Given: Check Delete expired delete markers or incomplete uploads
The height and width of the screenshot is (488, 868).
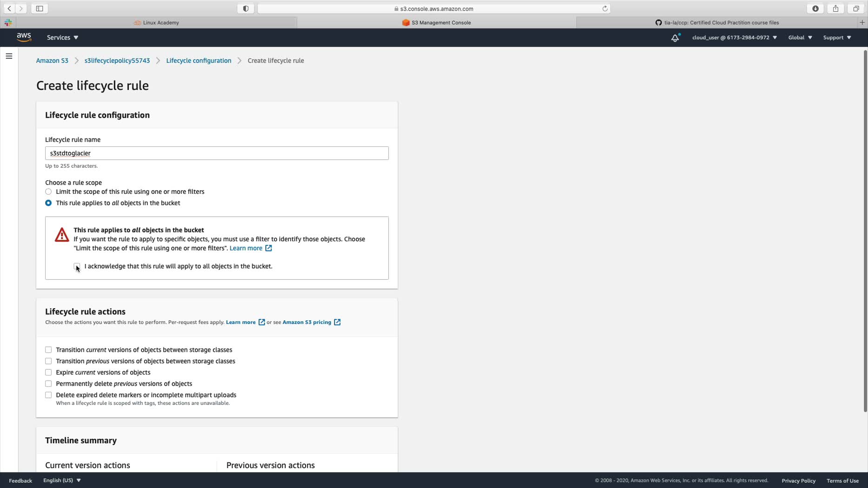Looking at the screenshot, I should (48, 395).
